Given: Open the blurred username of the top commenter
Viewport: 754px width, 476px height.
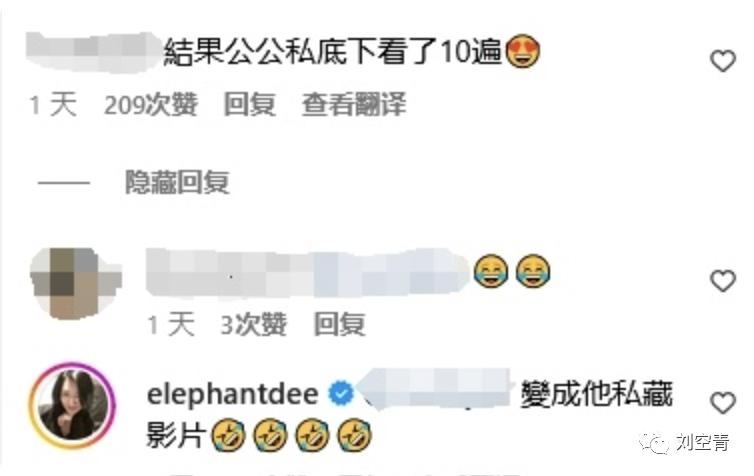Looking at the screenshot, I should point(93,51).
